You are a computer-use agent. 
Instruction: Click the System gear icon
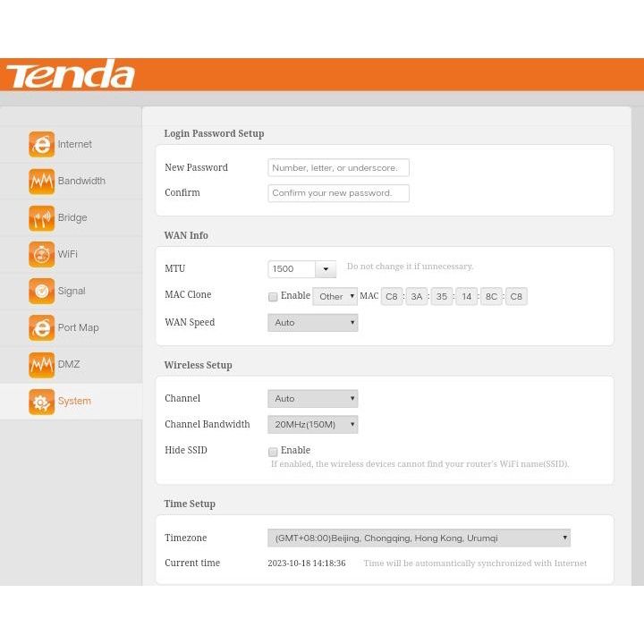coord(41,402)
